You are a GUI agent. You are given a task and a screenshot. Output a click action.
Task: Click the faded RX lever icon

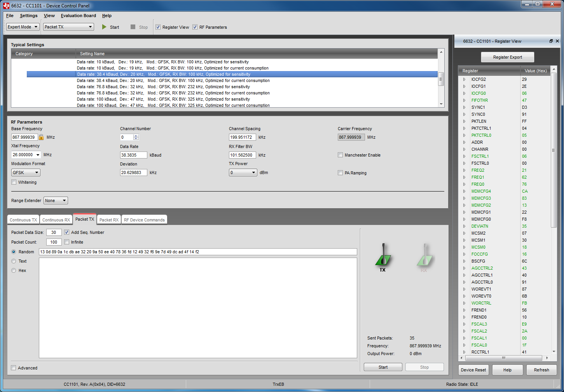point(424,256)
